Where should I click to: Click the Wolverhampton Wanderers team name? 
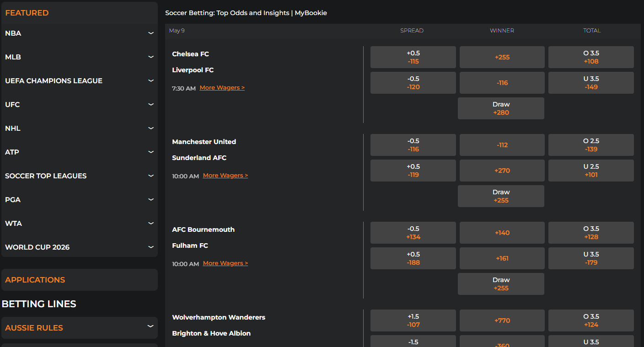click(x=219, y=317)
